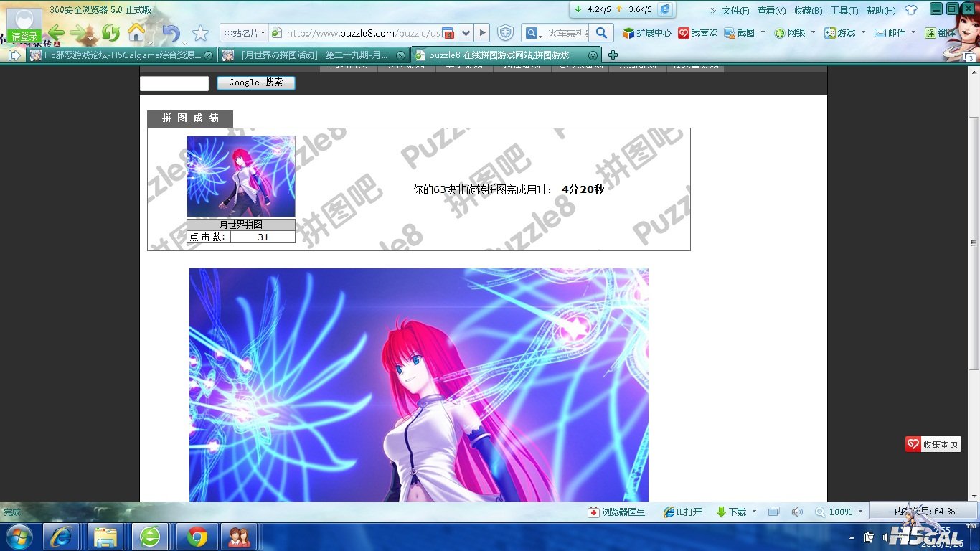Screen dimensions: 980x551
Task: Expand the 截图 dropdown arrow
Action: (763, 32)
